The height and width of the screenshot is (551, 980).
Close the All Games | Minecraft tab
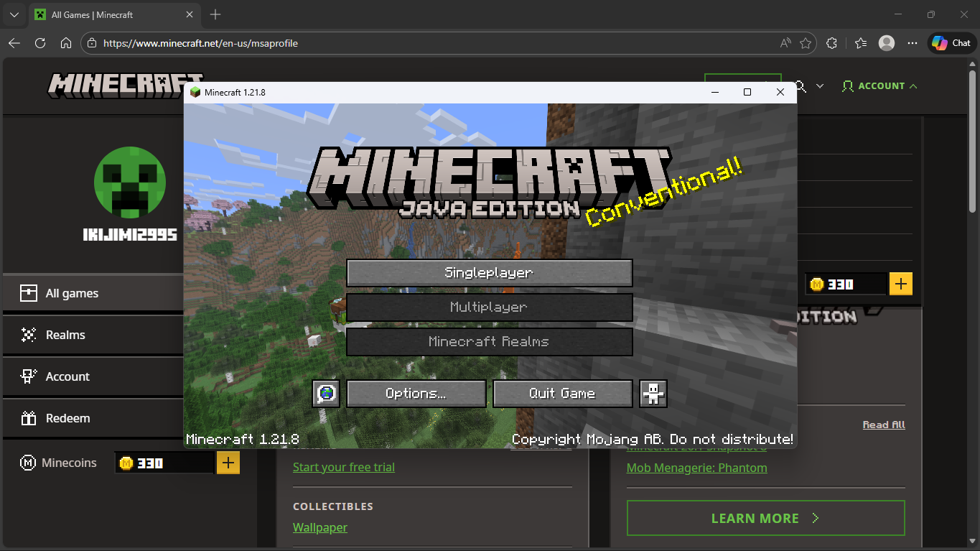[190, 14]
